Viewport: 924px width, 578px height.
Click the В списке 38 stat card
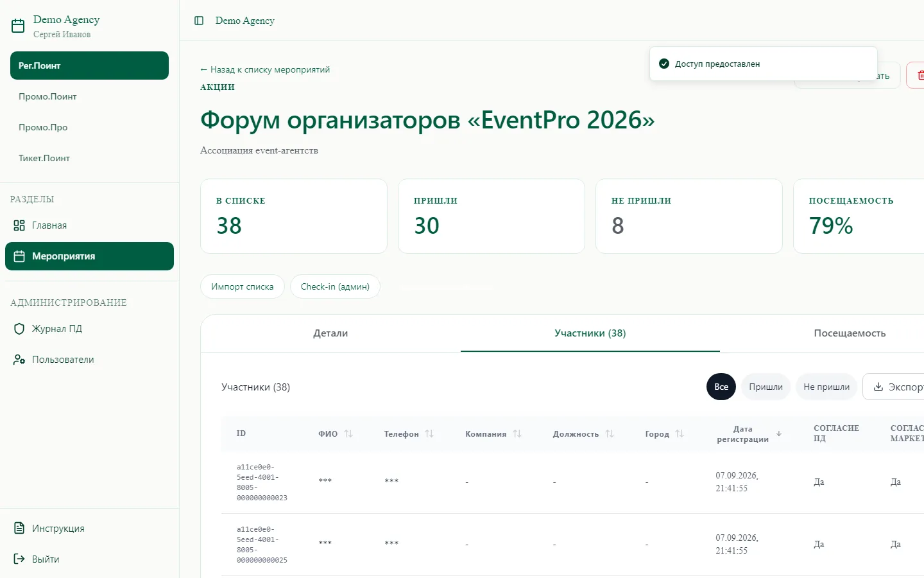pyautogui.click(x=294, y=216)
